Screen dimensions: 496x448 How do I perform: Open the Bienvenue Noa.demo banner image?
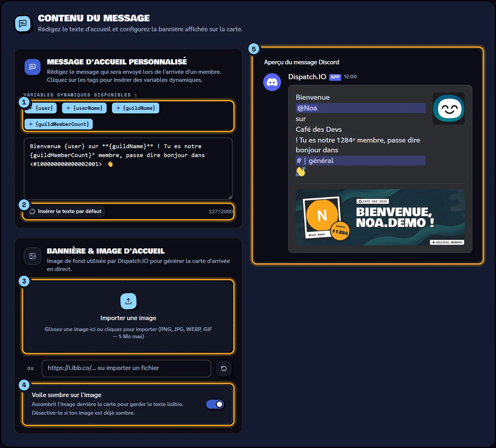[380, 217]
